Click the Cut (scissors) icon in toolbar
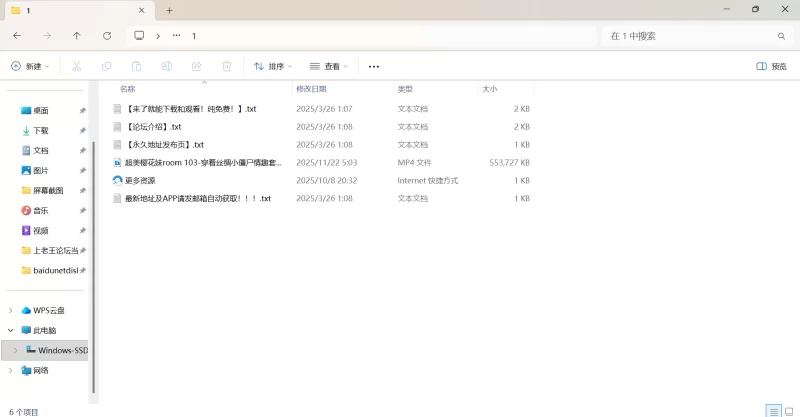This screenshot has width=800, height=417. coord(76,66)
